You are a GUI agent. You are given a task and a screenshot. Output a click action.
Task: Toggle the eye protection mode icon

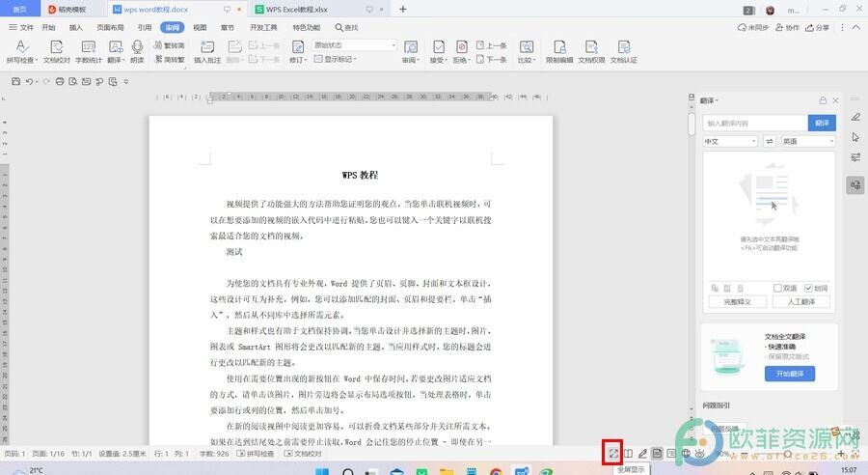click(700, 454)
